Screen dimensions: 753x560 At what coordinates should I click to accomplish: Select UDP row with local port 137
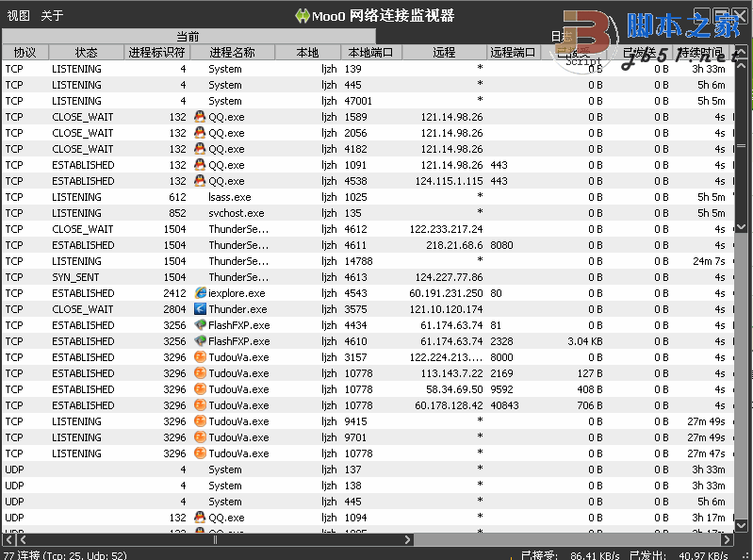368,469
